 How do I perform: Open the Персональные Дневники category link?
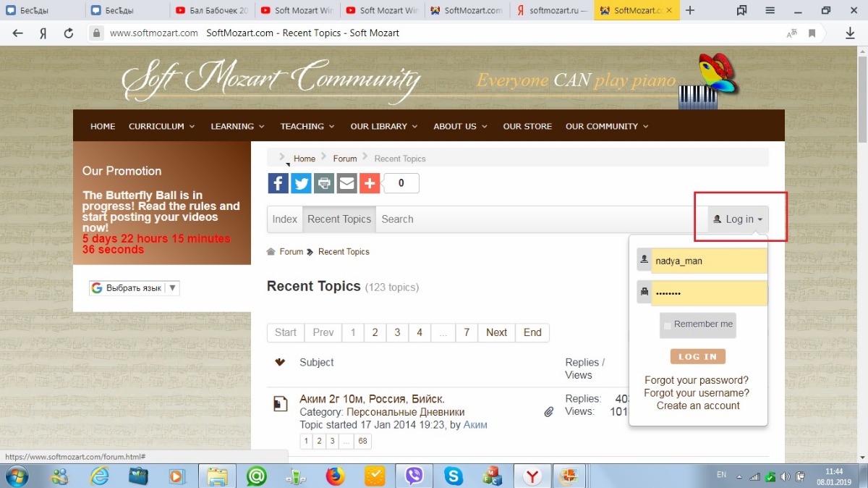[406, 412]
